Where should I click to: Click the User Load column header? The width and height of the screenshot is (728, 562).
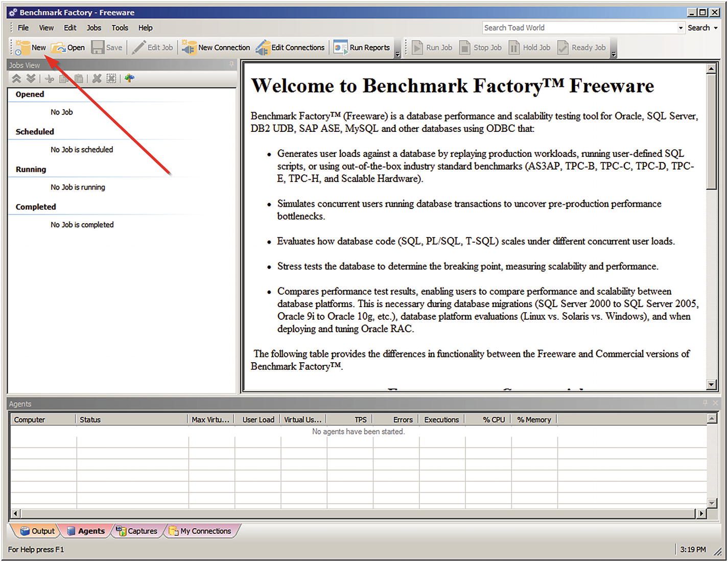[x=258, y=419]
